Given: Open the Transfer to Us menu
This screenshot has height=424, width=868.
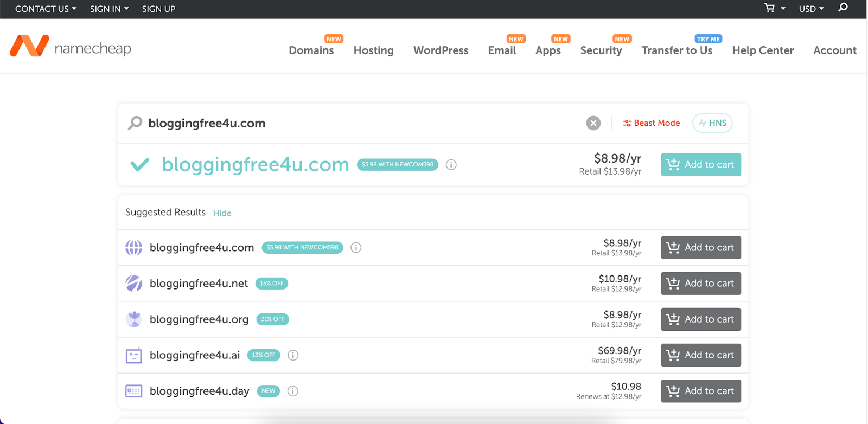Looking at the screenshot, I should coord(677,50).
